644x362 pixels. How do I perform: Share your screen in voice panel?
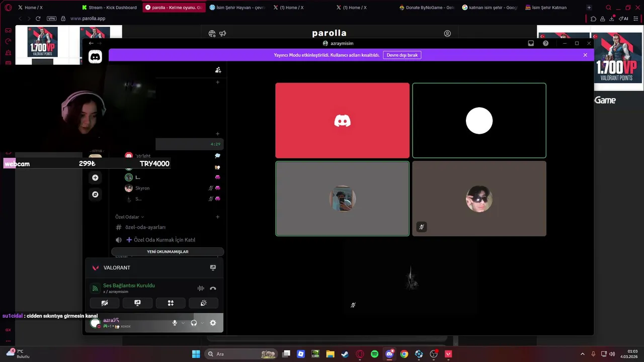click(x=137, y=303)
